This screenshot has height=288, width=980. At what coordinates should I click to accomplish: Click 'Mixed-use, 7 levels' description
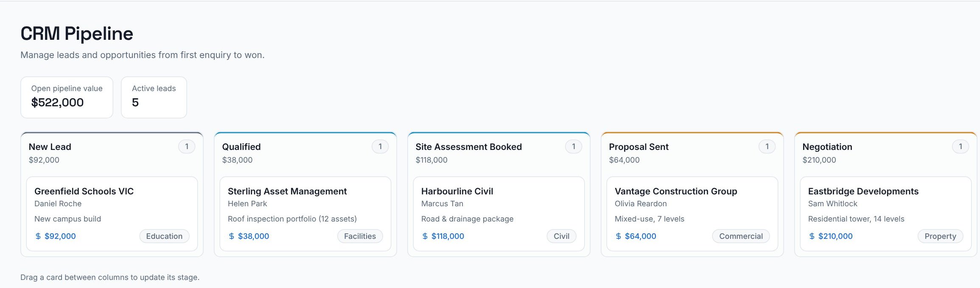click(x=650, y=219)
